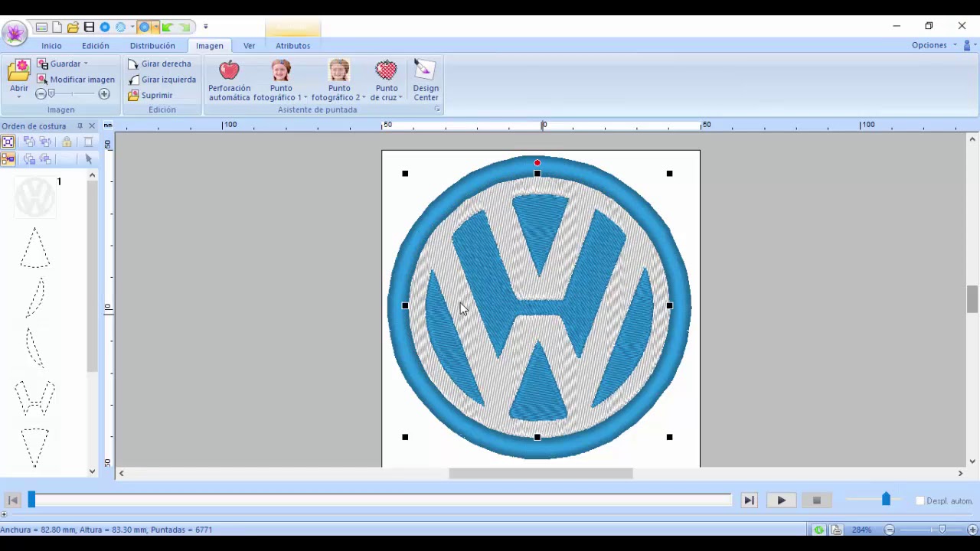
Task: Open the Atributos tab
Action: [x=293, y=46]
